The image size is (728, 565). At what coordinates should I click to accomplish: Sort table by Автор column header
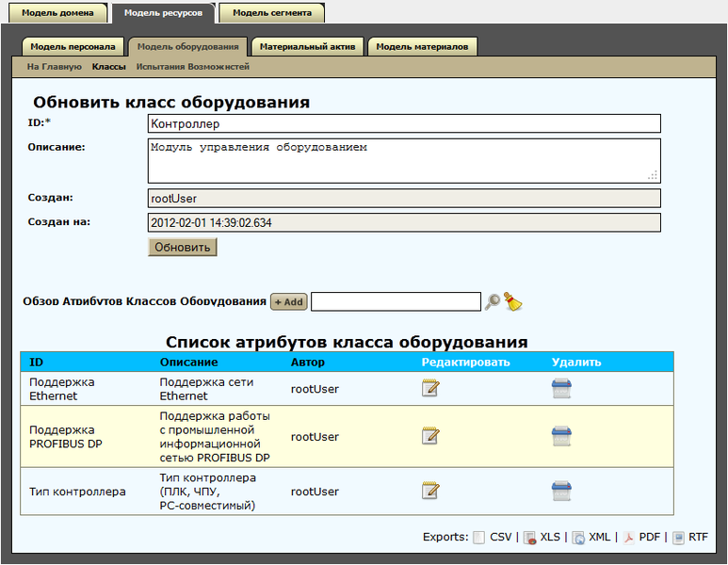[x=307, y=363]
